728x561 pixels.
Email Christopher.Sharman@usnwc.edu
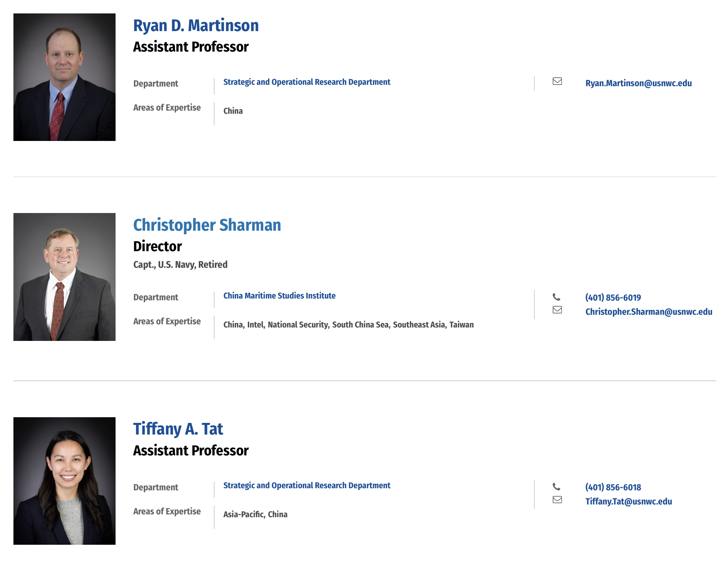tap(649, 312)
